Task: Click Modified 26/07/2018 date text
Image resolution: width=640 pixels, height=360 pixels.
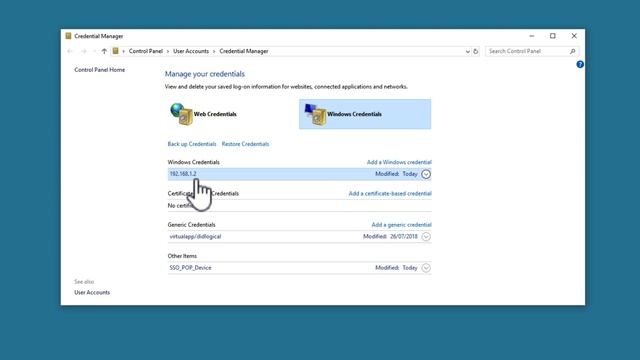Action: pos(390,237)
